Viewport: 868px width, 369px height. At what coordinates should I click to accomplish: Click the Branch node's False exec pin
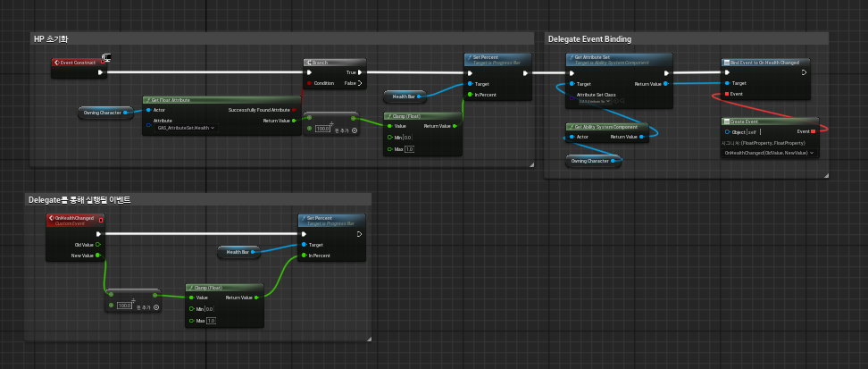[360, 83]
